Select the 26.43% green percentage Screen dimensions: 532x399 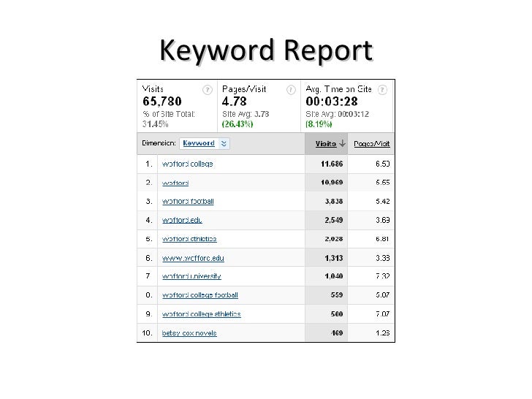pos(237,124)
